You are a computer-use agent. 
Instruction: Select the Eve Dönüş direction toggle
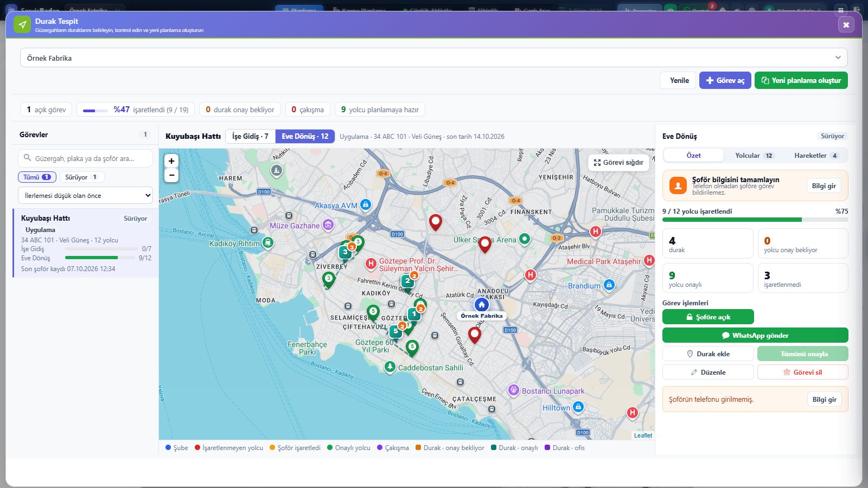(305, 136)
